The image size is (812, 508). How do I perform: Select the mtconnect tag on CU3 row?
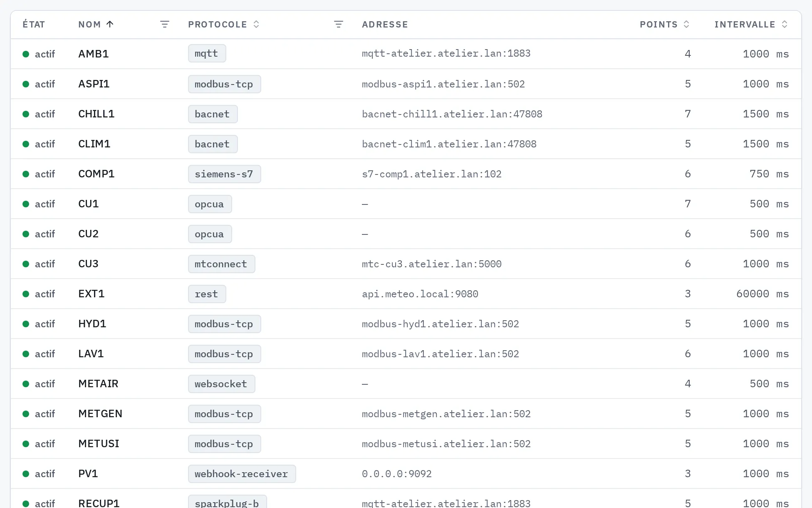pos(221,264)
